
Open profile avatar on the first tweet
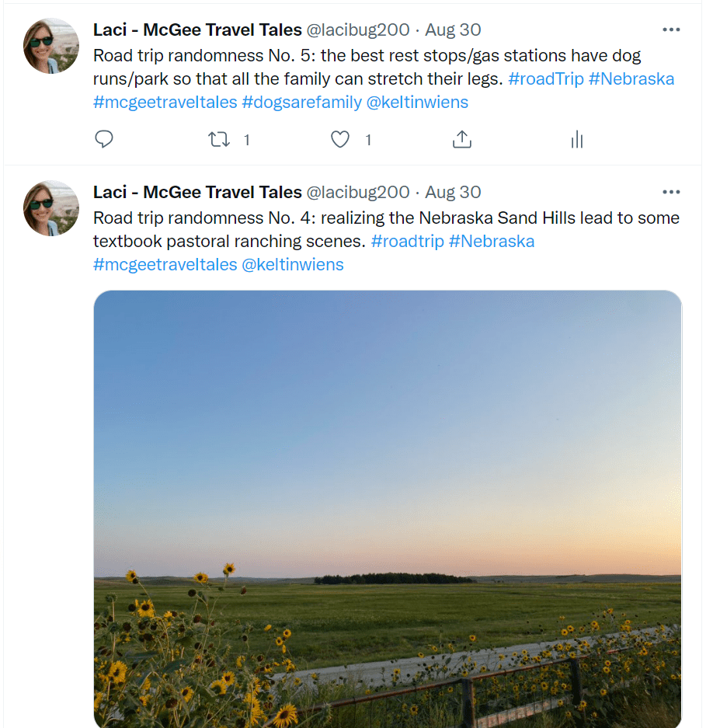[x=51, y=46]
